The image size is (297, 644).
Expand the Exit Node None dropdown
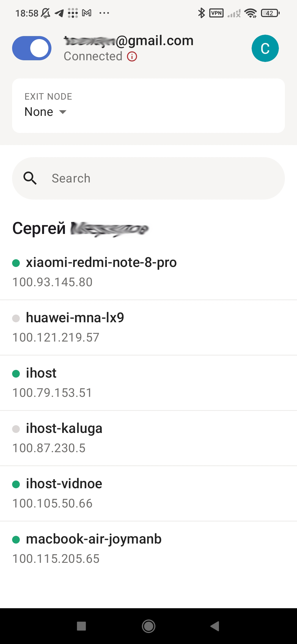(x=46, y=112)
